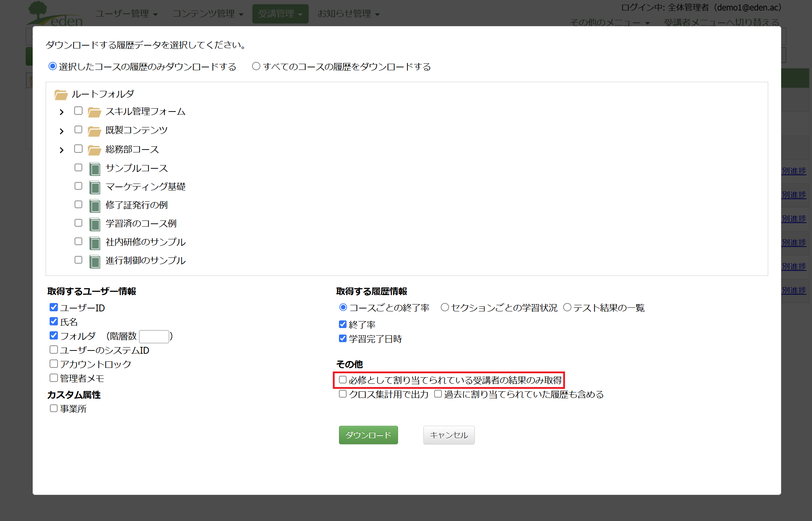Enable ユーザーのシステムID checkbox
Image resolution: width=812 pixels, height=521 pixels.
pyautogui.click(x=54, y=350)
